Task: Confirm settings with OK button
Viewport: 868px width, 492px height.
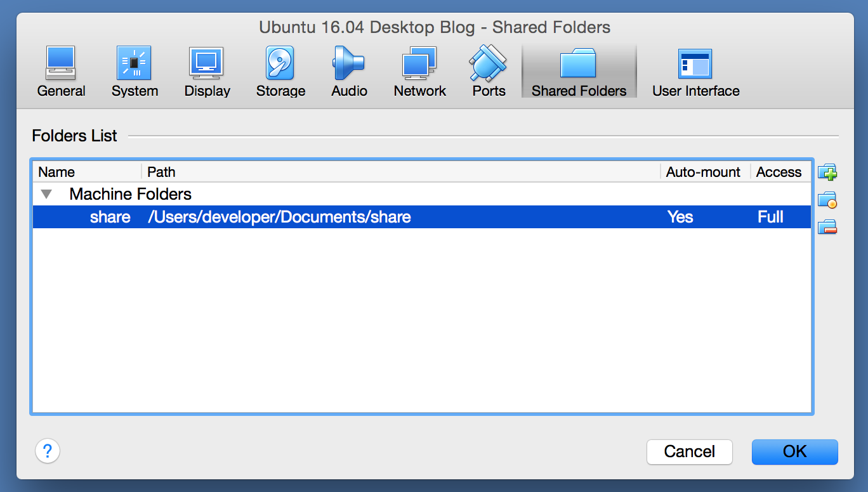Action: [x=794, y=451]
